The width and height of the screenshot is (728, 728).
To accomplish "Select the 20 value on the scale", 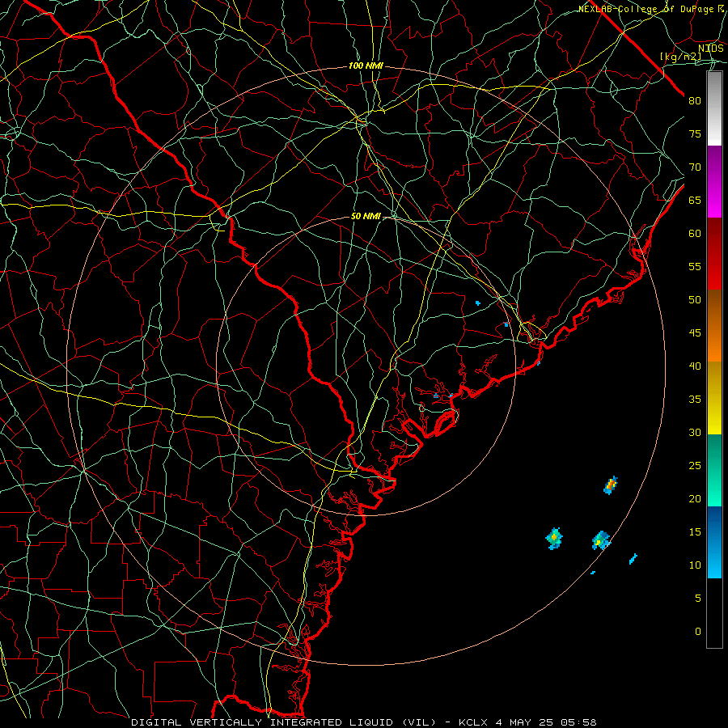I will [695, 498].
